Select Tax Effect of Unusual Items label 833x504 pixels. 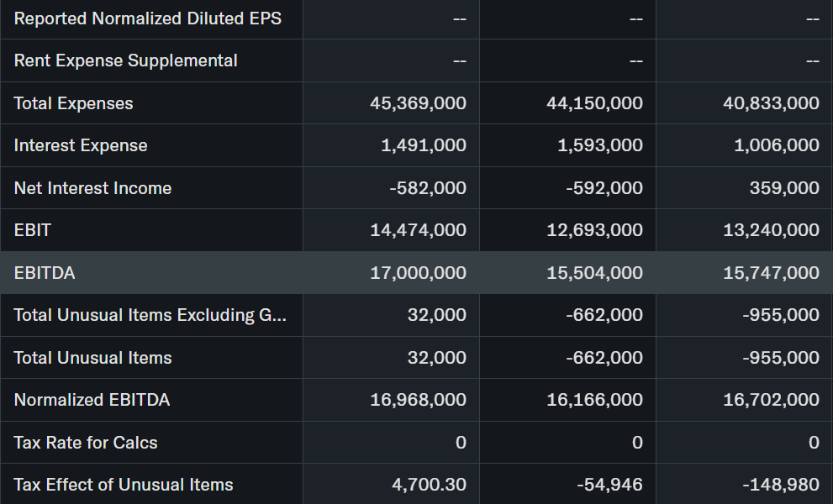[x=124, y=485]
